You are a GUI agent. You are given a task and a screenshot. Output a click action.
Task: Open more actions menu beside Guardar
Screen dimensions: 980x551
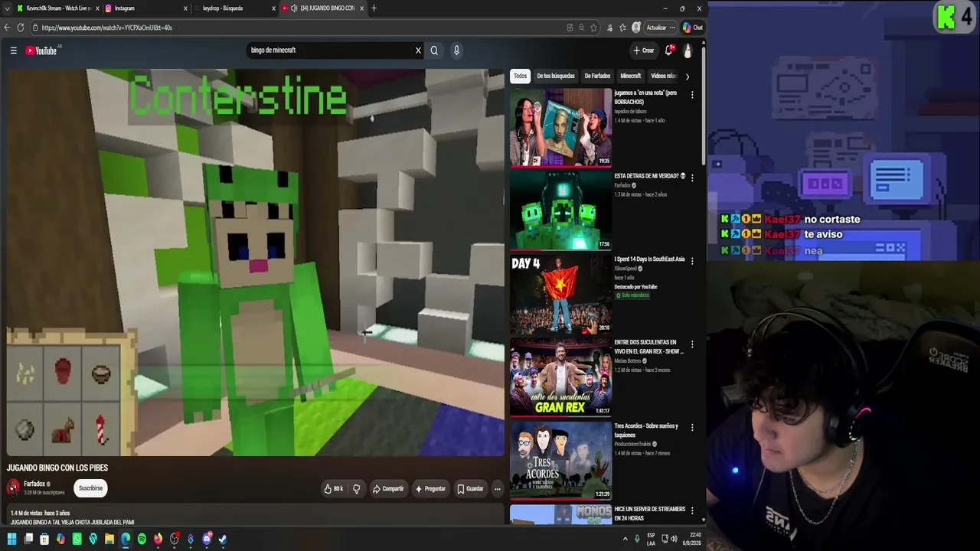point(497,489)
